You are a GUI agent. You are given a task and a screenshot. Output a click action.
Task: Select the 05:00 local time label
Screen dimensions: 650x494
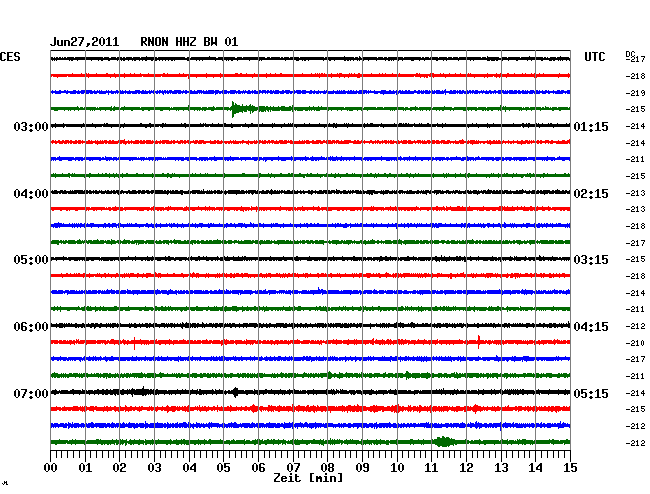(31, 260)
